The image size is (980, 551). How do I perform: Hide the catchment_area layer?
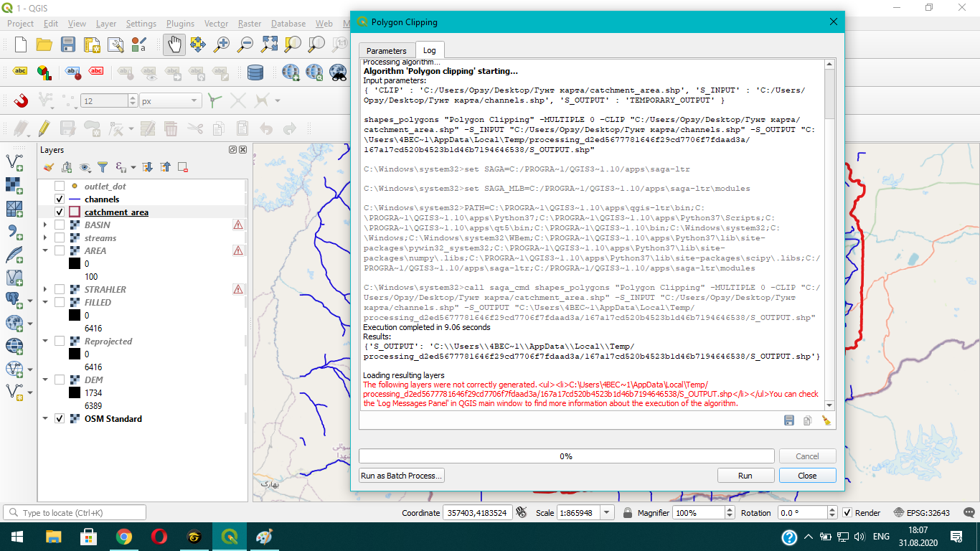point(60,212)
